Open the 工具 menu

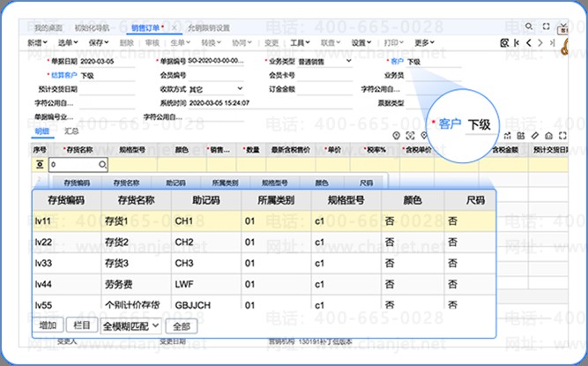point(301,42)
